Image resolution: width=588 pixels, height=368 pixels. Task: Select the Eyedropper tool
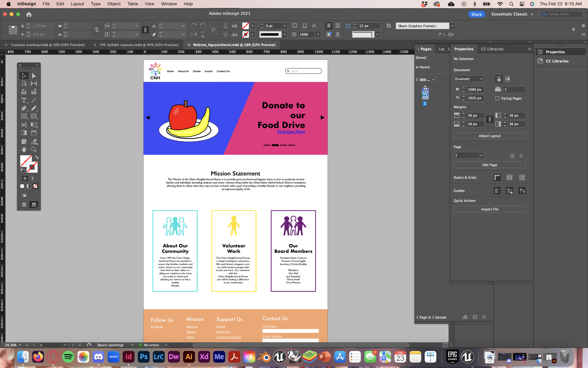pos(34,142)
